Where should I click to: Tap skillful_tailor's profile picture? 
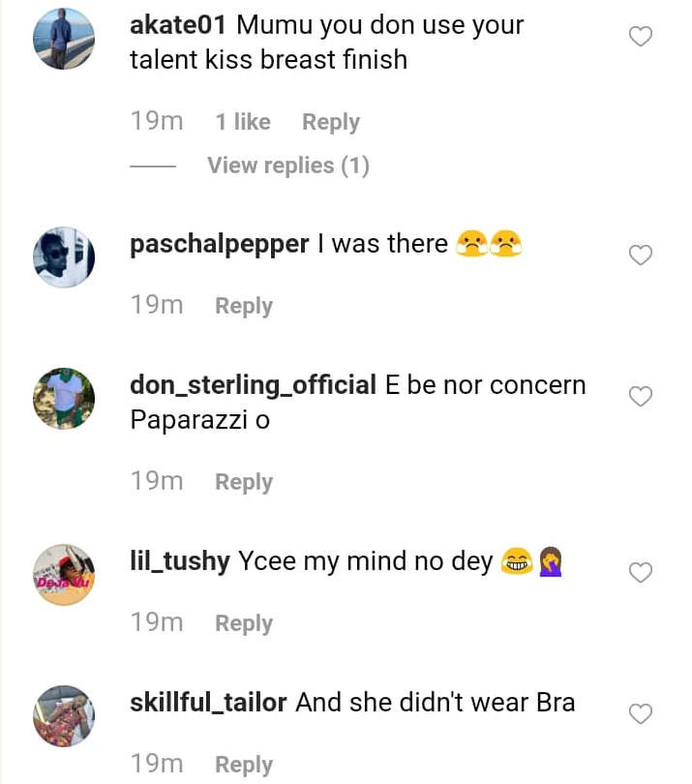[63, 716]
